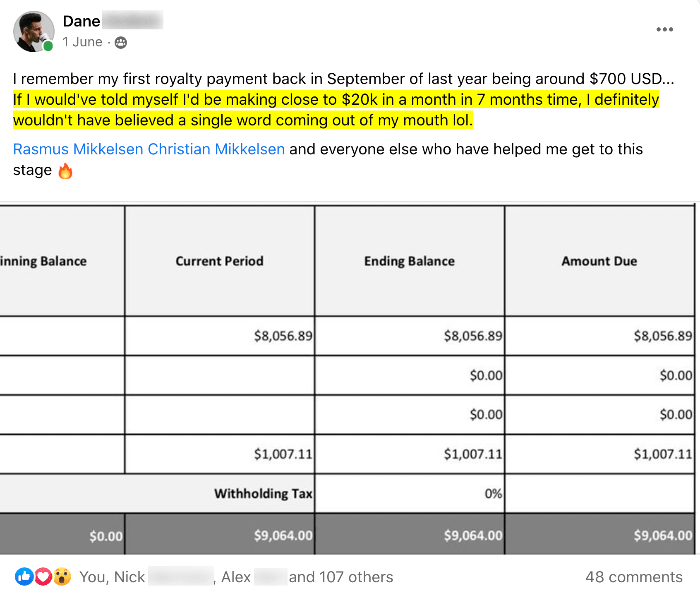
Task: Show who reacted via '107 others'
Action: coord(341,577)
